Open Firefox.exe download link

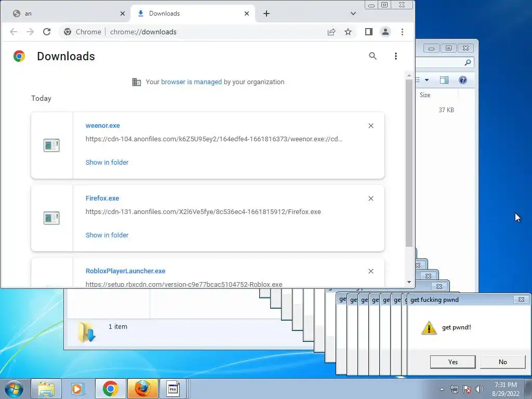[102, 198]
